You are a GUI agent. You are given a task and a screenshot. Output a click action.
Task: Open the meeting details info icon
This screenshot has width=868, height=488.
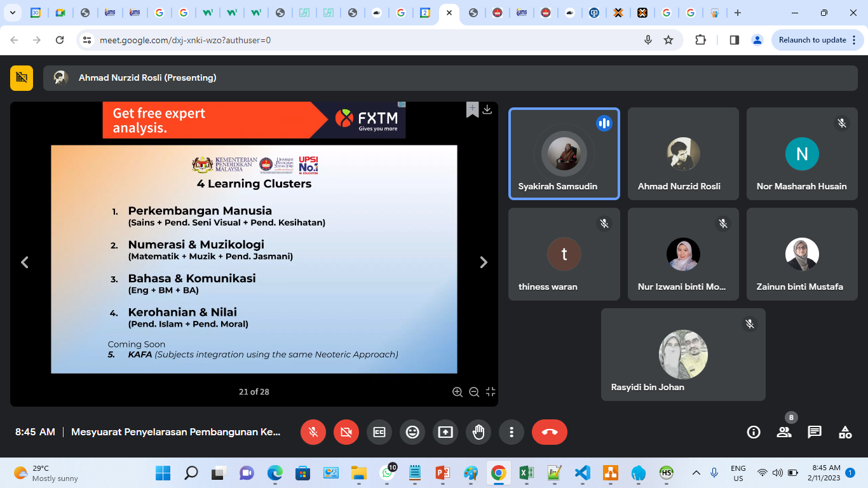point(754,432)
